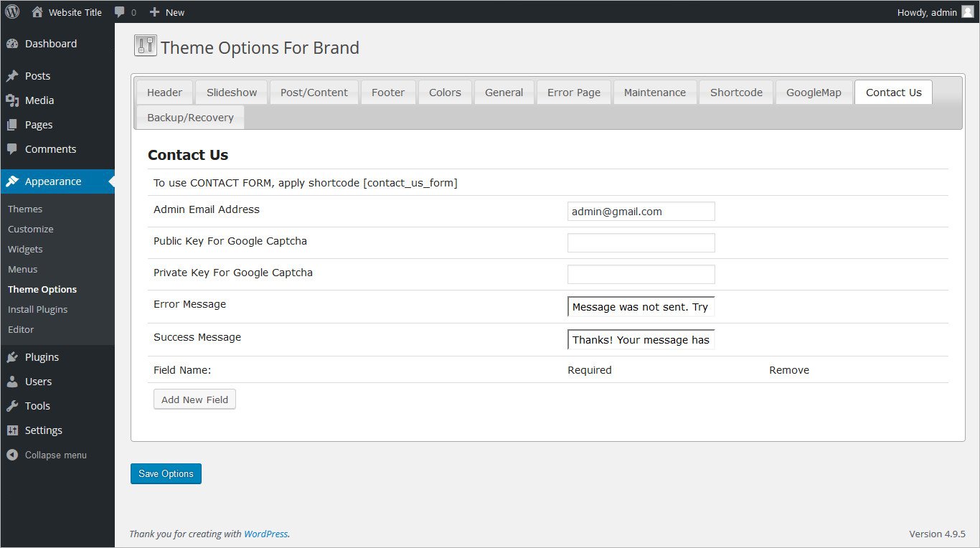
Task: Switch to the GoogleMap tab
Action: click(x=814, y=93)
